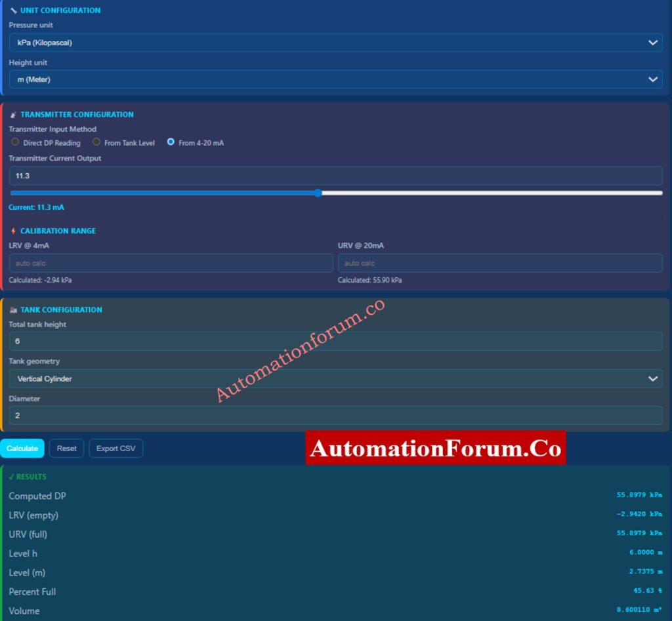Expand the Height unit dropdown
The image size is (672, 621).
[x=335, y=79]
